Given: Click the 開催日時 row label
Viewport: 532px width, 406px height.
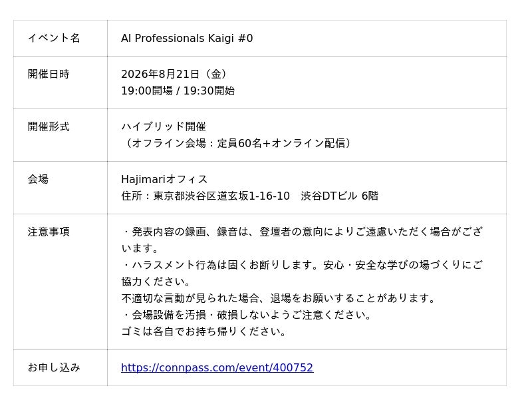Looking at the screenshot, I should (49, 74).
